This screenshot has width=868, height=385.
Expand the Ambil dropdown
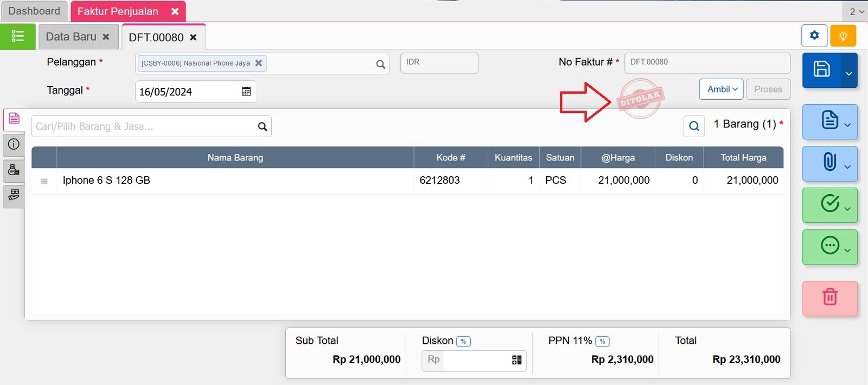coord(721,89)
